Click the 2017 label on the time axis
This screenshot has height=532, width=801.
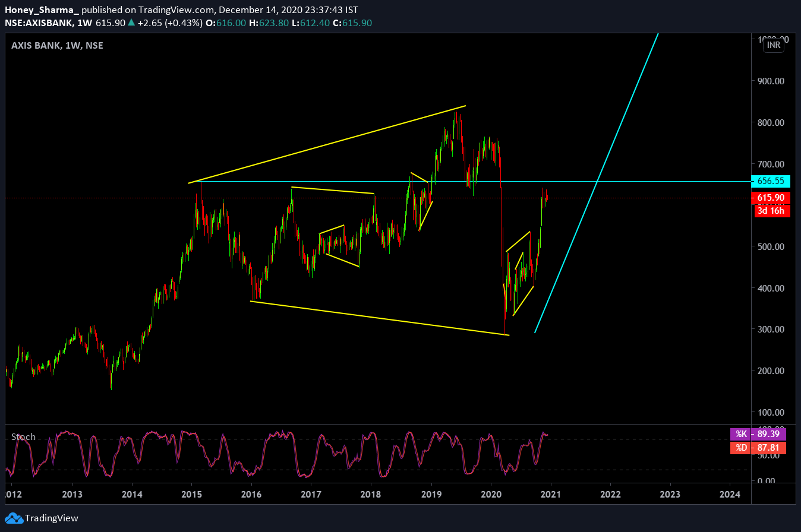pos(311,494)
